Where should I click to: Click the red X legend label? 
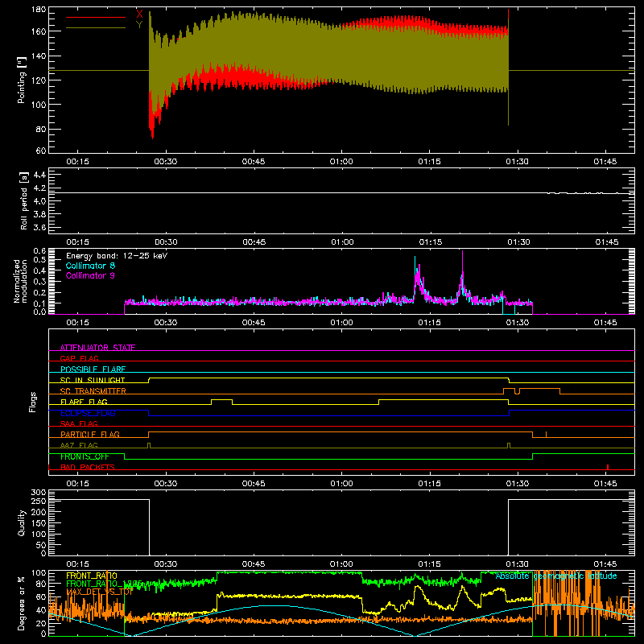[x=139, y=14]
